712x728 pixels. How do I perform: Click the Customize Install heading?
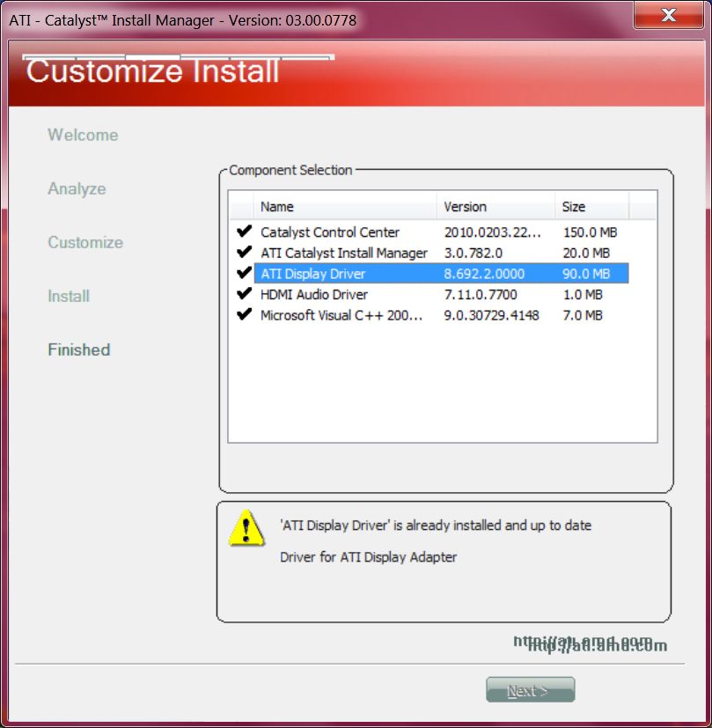pos(152,71)
